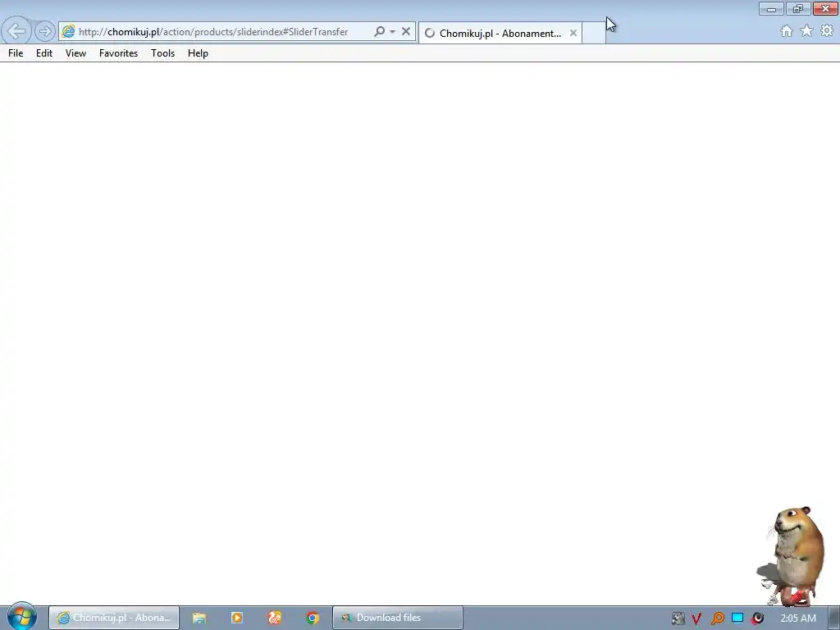Open the Help menu

198,53
